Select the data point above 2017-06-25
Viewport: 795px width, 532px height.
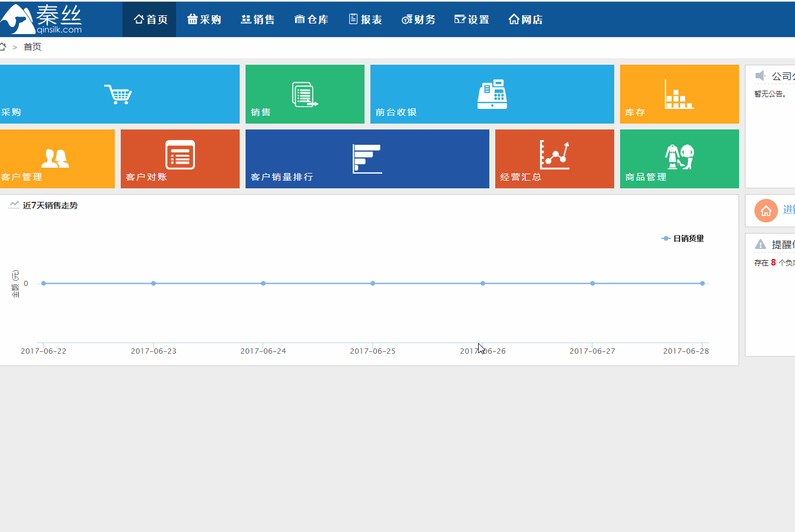point(372,283)
